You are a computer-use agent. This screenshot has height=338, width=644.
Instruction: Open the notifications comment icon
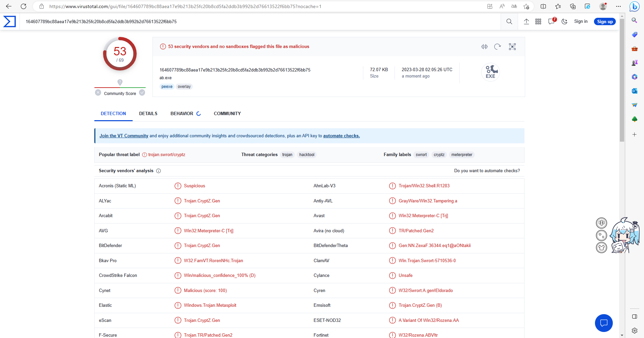pos(552,21)
